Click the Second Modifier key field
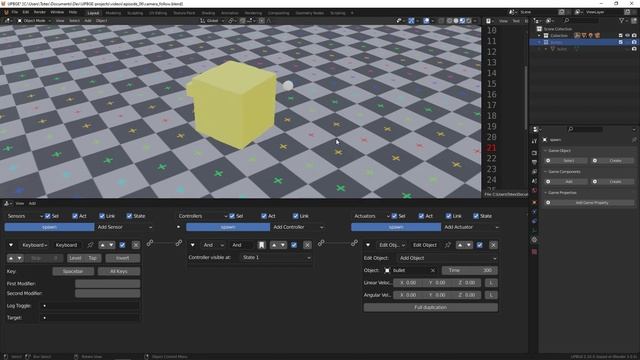The height and width of the screenshot is (360, 640). click(x=108, y=293)
